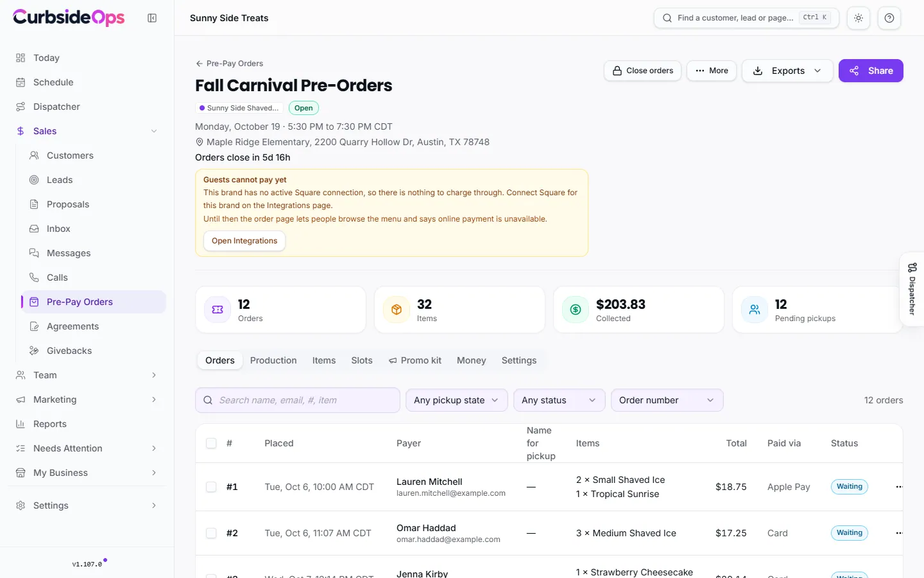Open the Promo kit tab
The image size is (924, 578).
point(415,360)
